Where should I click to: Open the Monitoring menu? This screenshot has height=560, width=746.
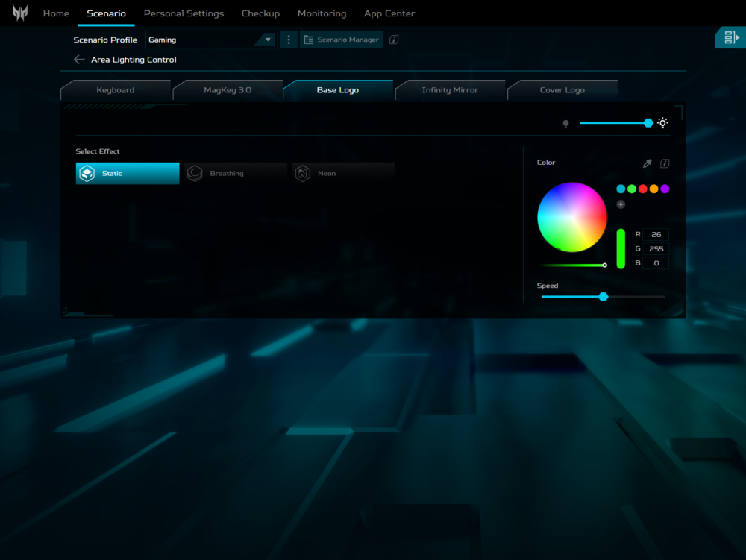click(322, 13)
